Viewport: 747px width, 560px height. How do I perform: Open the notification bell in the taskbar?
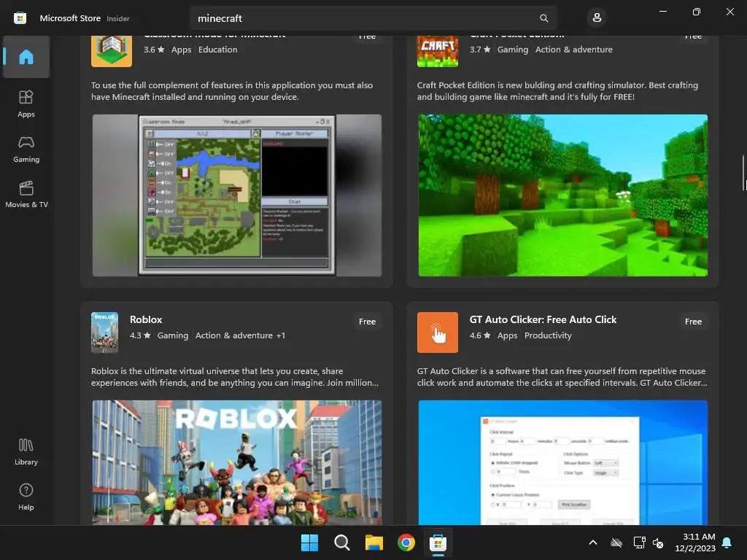(x=727, y=542)
